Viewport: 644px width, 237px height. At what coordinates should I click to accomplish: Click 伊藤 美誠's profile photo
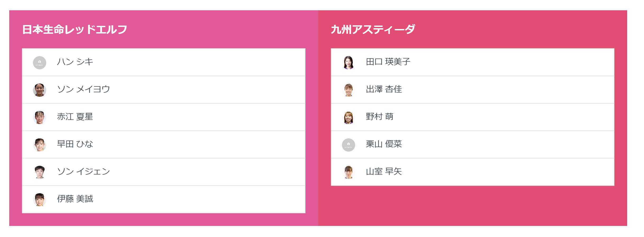click(40, 200)
